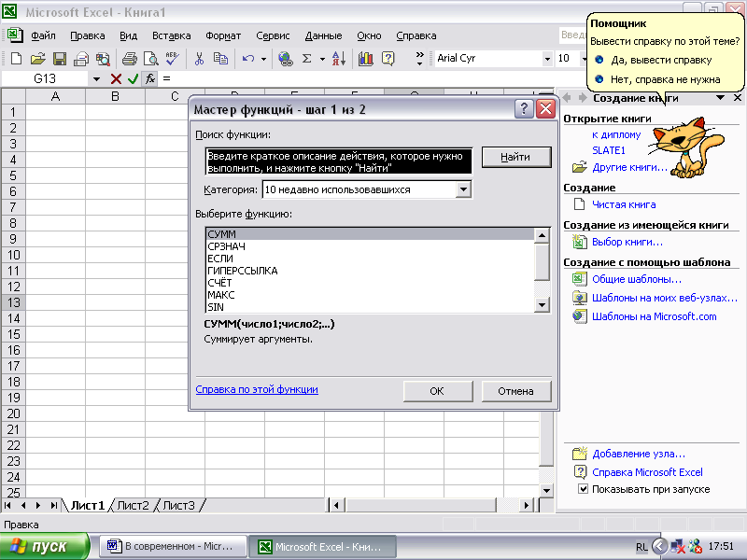747x560 pixels.
Task: Open "Справка по этой функции" link
Action: point(257,389)
